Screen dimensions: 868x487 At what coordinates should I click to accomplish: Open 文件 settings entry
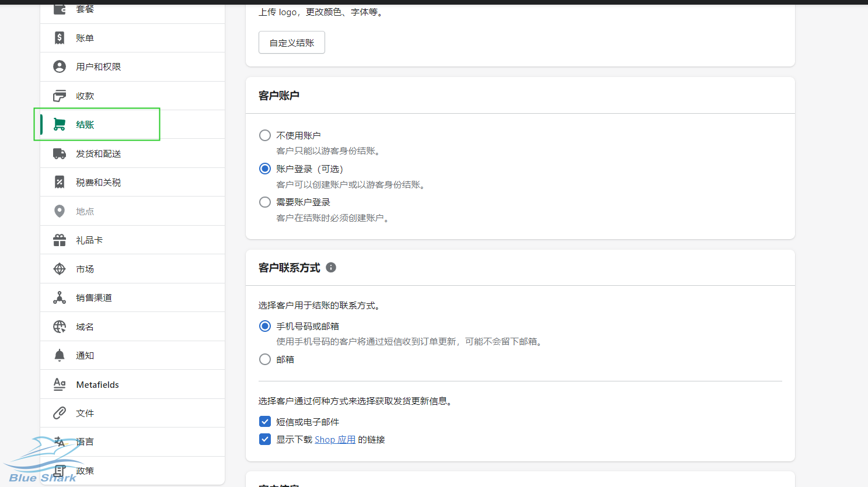(133, 413)
